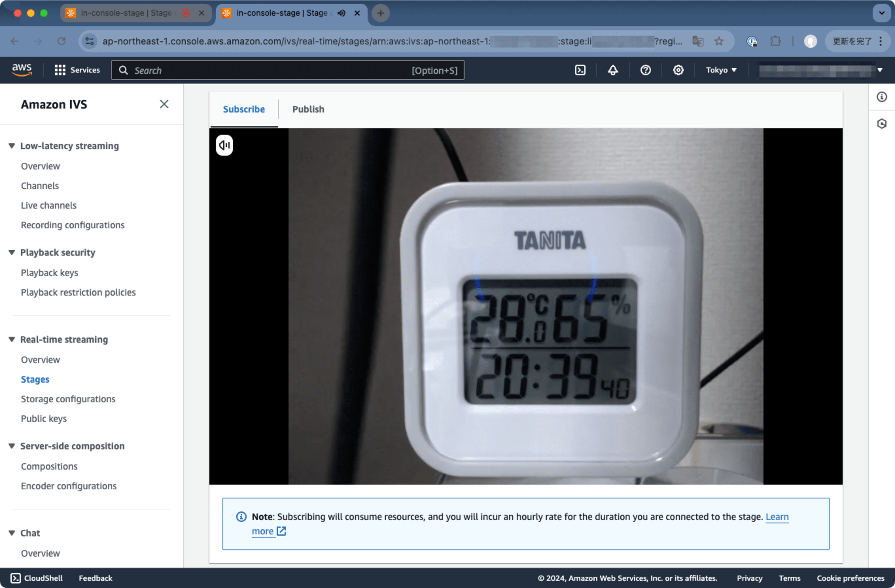Viewport: 895px width, 588px height.
Task: Click the password manager extension icon
Action: tap(752, 41)
